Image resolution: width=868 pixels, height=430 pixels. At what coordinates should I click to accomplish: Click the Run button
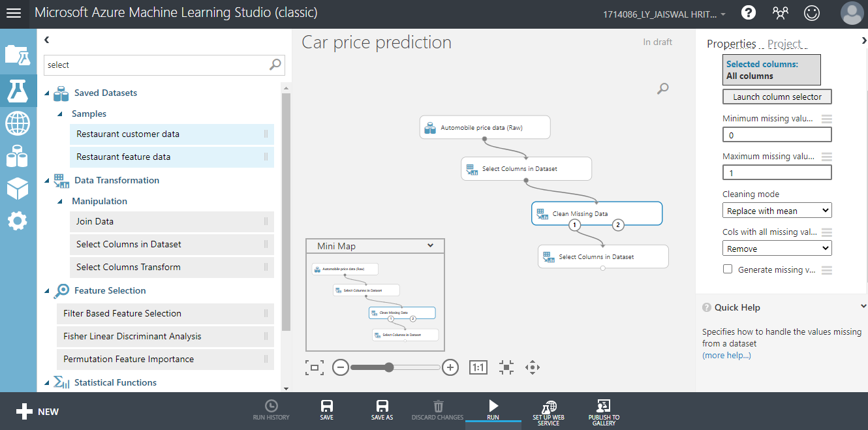tap(493, 410)
